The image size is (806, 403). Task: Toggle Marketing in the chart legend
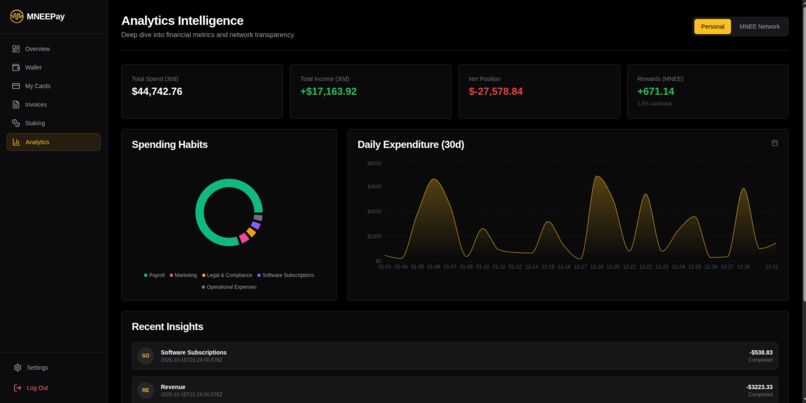coord(183,276)
